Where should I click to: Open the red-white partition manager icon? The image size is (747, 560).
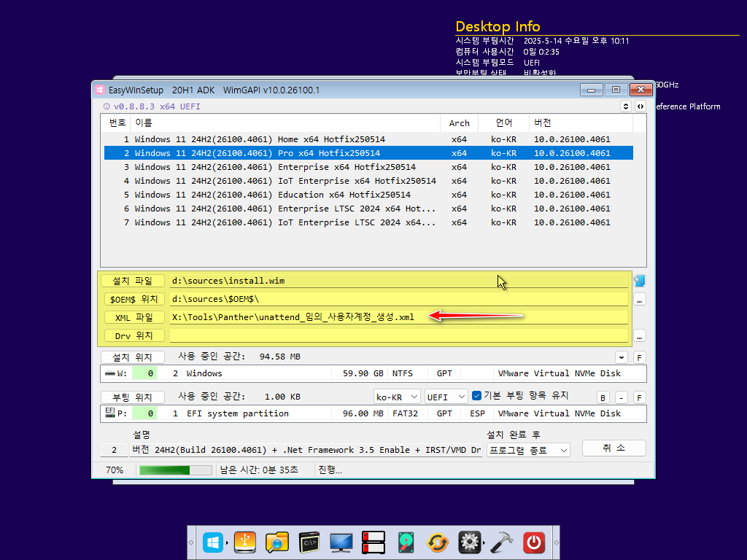pyautogui.click(x=373, y=542)
